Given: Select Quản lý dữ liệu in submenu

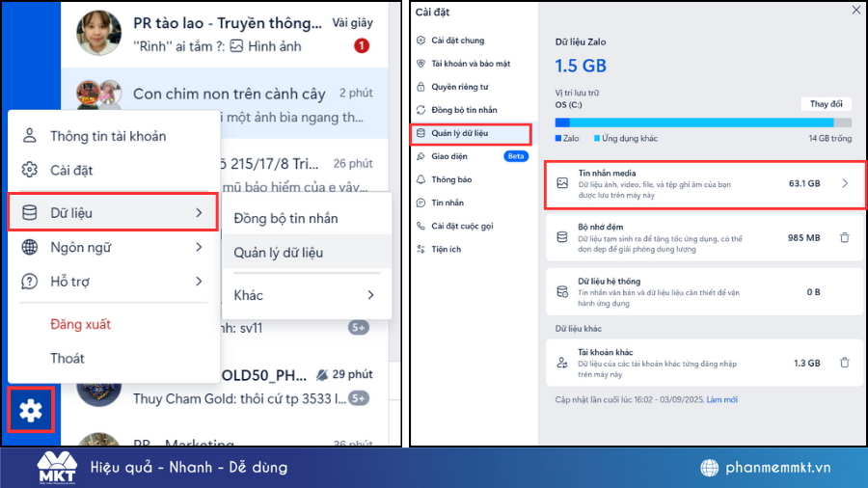Looking at the screenshot, I should click(x=307, y=253).
